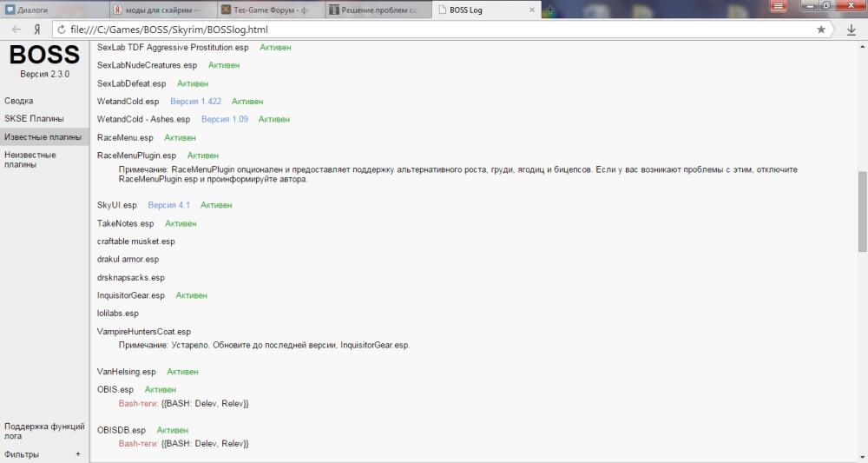Switch to the Tes-Game Форум tab
868x463 pixels.
(270, 10)
